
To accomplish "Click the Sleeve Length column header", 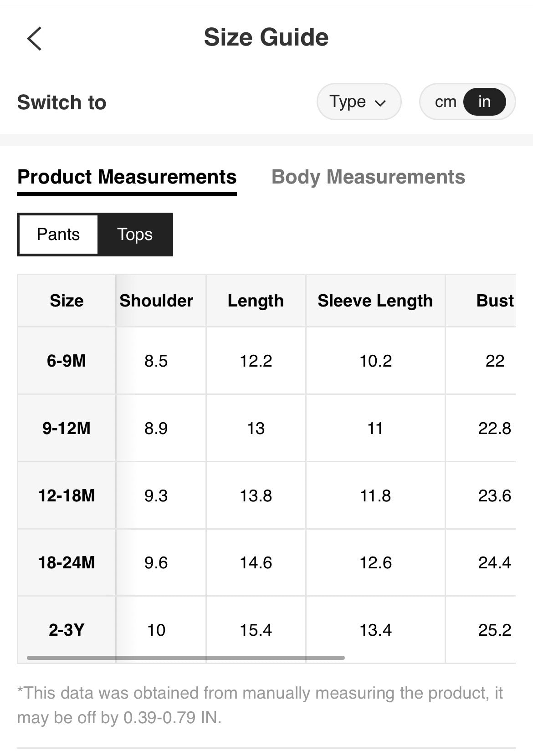I will tap(375, 301).
